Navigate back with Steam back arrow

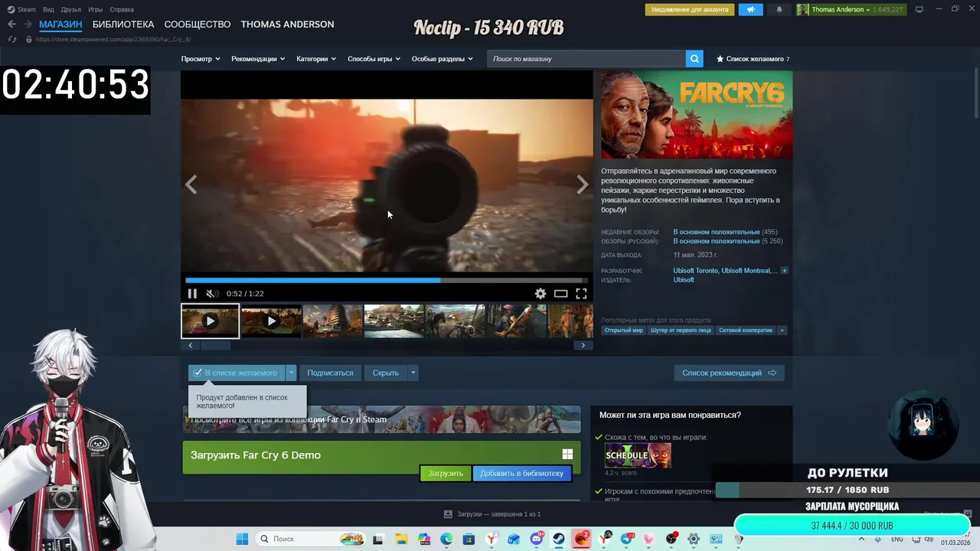tap(11, 24)
